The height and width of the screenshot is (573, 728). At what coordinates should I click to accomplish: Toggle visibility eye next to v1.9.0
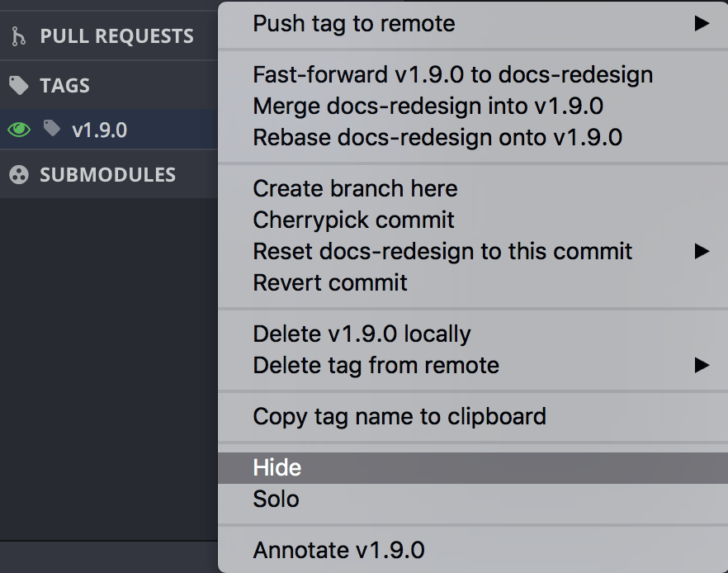point(18,129)
